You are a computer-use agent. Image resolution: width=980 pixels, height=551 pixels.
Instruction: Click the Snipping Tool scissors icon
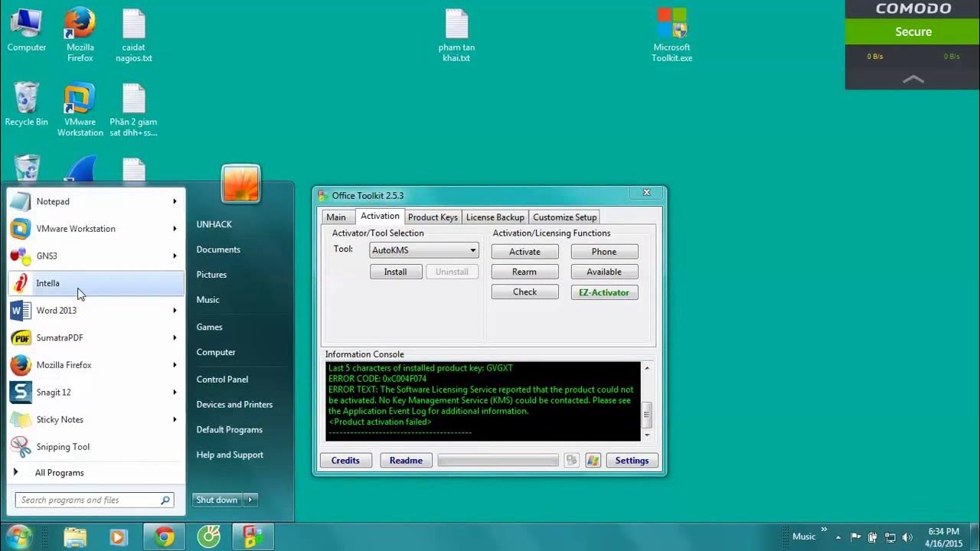tap(21, 447)
